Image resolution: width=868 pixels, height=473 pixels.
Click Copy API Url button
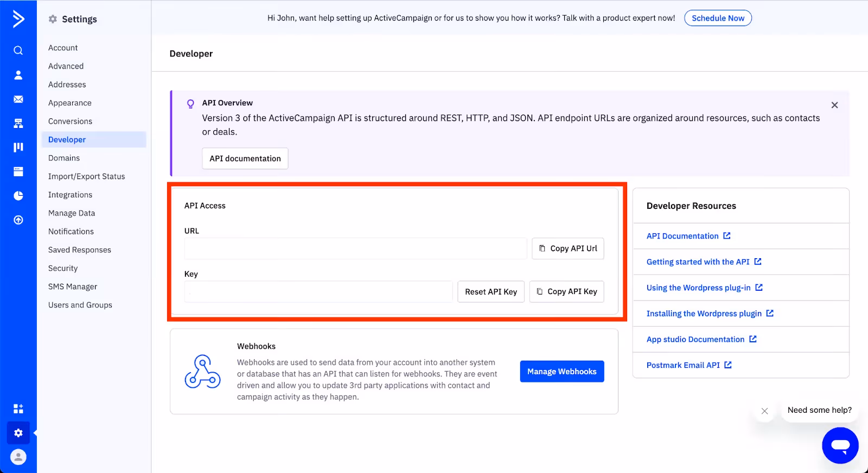click(568, 248)
